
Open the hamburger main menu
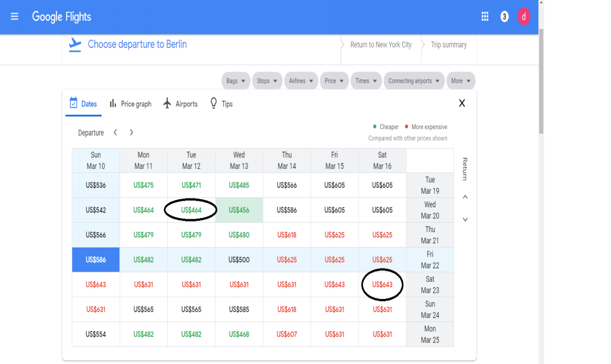click(14, 17)
